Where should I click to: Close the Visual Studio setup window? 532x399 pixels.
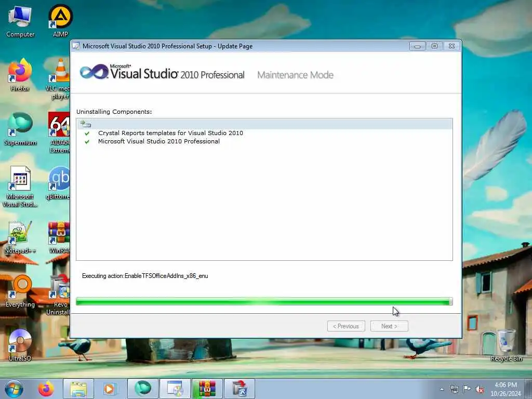tap(451, 46)
